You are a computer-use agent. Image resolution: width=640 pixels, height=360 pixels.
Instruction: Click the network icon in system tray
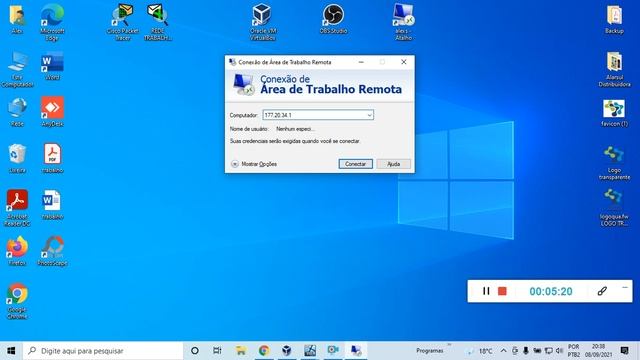click(x=549, y=350)
